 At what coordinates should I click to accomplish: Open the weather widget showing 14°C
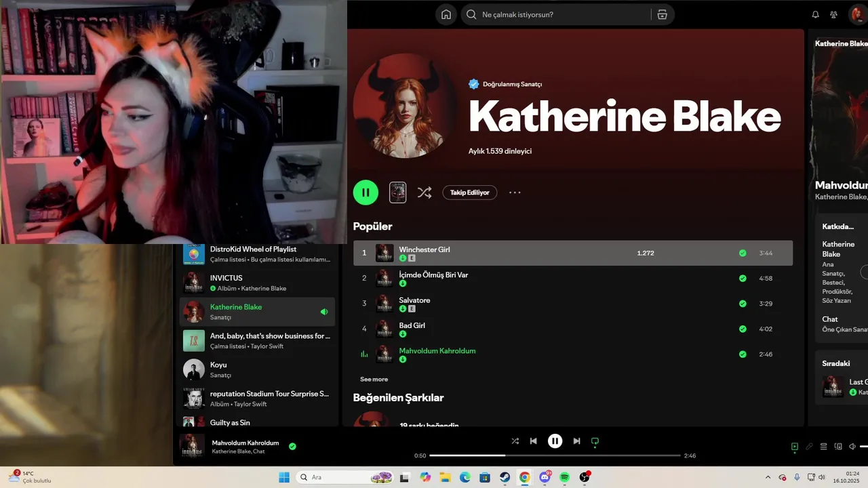point(31,477)
